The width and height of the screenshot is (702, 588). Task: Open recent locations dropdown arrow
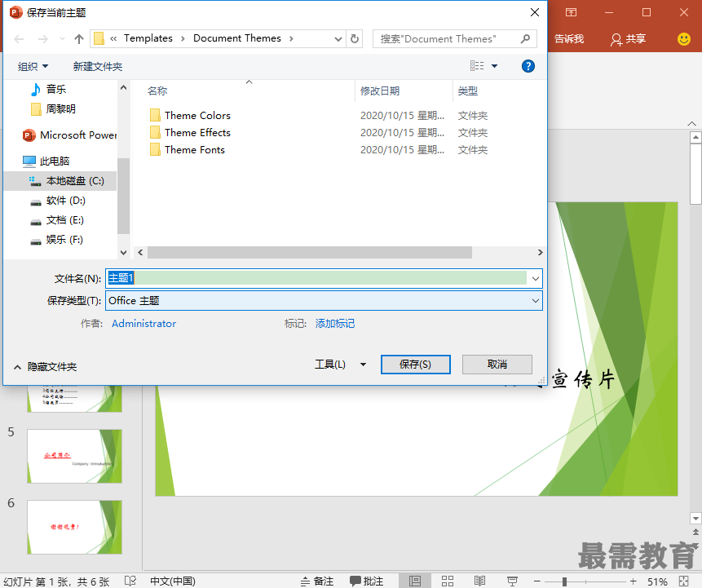[x=62, y=39]
